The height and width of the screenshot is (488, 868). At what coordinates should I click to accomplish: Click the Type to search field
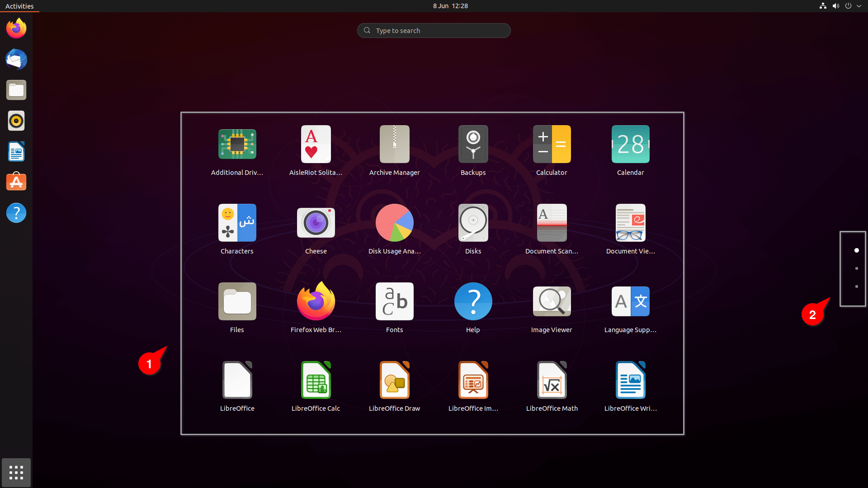[x=434, y=30]
